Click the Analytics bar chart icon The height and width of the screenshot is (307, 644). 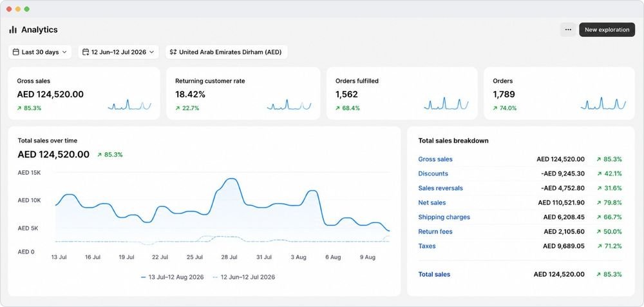13,30
